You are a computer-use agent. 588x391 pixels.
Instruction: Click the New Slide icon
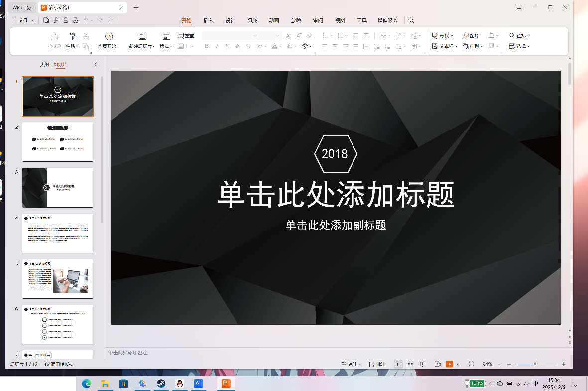click(x=142, y=36)
